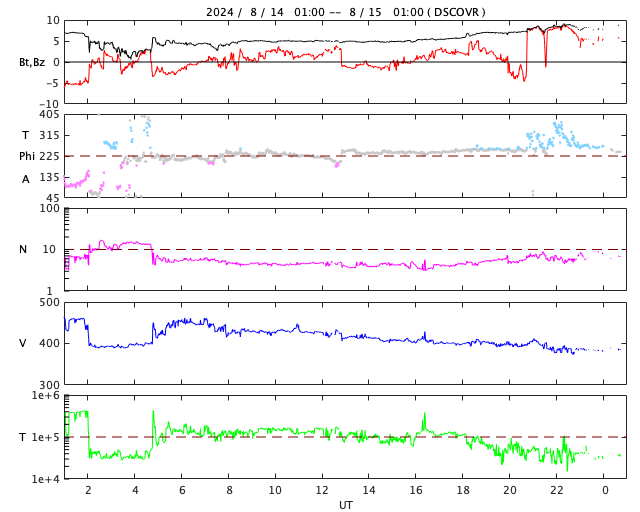The width and height of the screenshot is (640, 512).
Task: Click the 400 tick on V panel
Action: (49, 343)
